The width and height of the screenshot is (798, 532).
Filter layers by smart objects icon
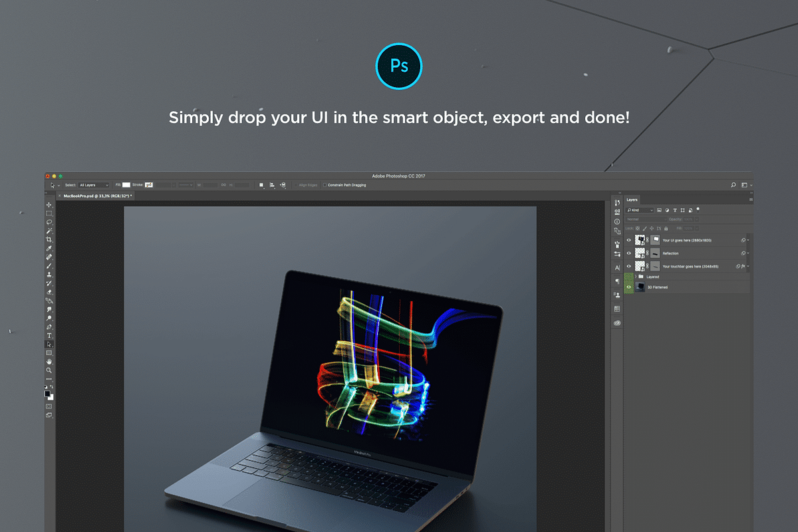click(690, 210)
